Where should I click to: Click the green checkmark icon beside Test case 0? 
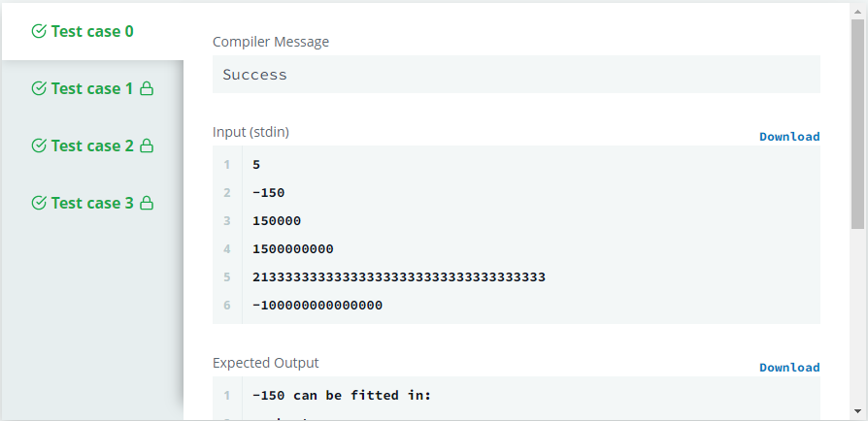pos(39,32)
